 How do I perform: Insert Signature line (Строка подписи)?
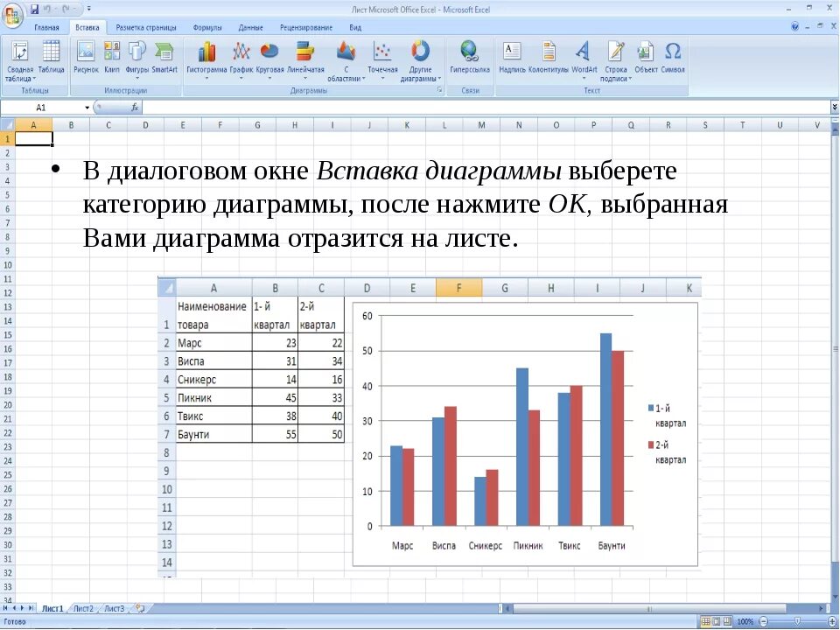(x=616, y=61)
